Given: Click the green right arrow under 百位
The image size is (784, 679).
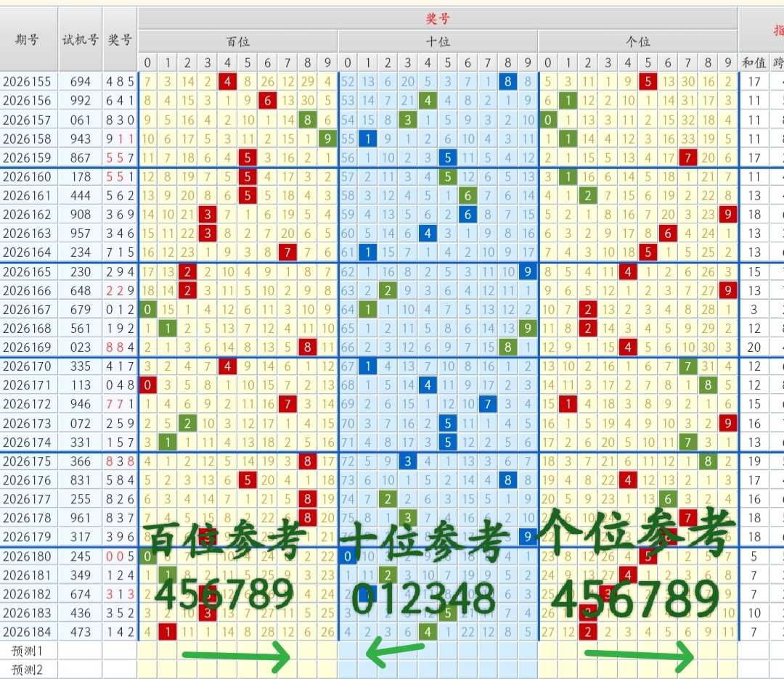Looking at the screenshot, I should tap(236, 656).
